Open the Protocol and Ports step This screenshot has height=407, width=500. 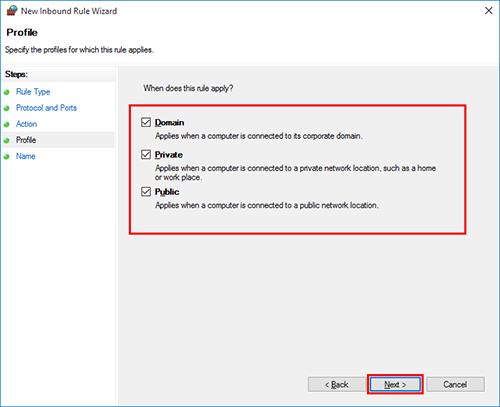point(46,108)
